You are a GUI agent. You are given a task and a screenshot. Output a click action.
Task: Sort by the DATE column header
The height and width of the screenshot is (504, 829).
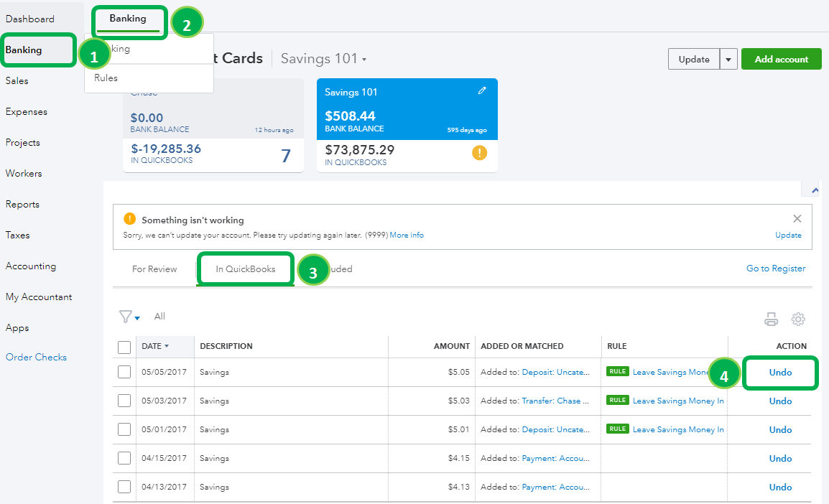point(155,346)
